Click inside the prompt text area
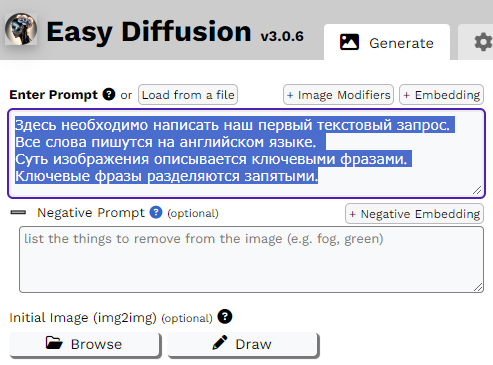 pyautogui.click(x=246, y=153)
